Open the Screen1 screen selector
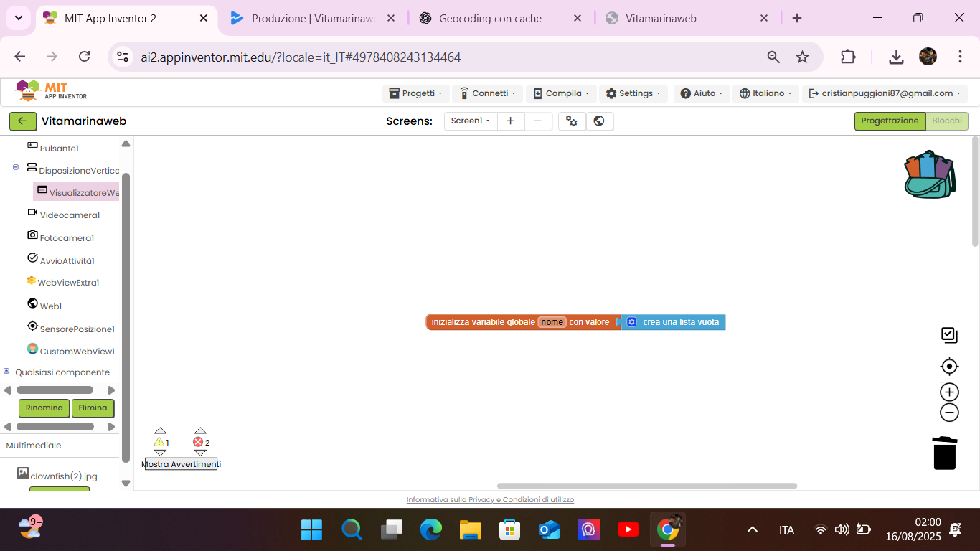 point(471,121)
